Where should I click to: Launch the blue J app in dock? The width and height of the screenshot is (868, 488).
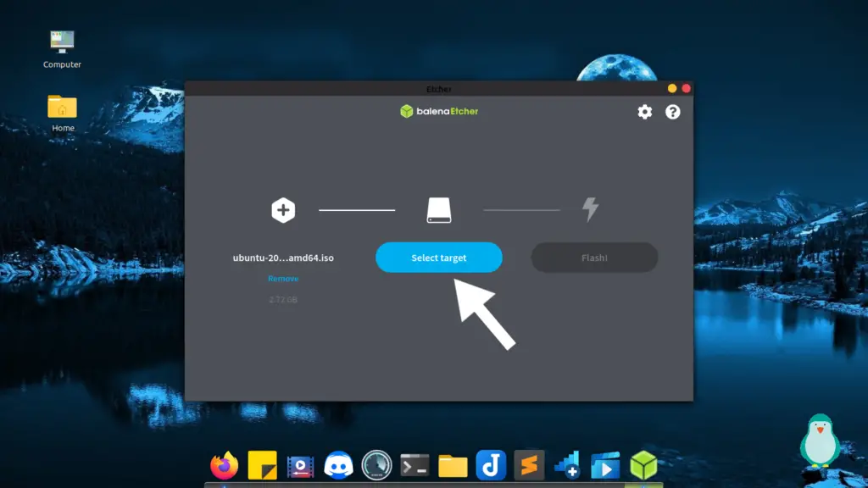point(491,465)
